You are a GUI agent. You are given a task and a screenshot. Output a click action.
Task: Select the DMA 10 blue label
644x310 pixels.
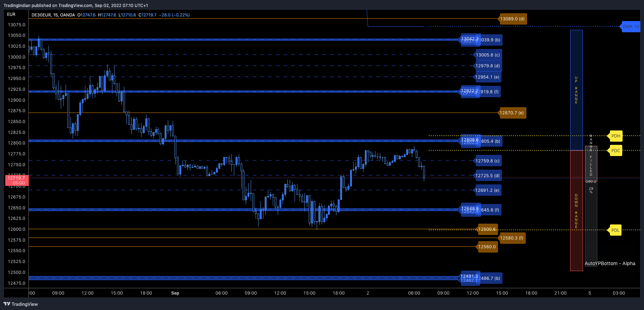pyautogui.click(x=631, y=27)
